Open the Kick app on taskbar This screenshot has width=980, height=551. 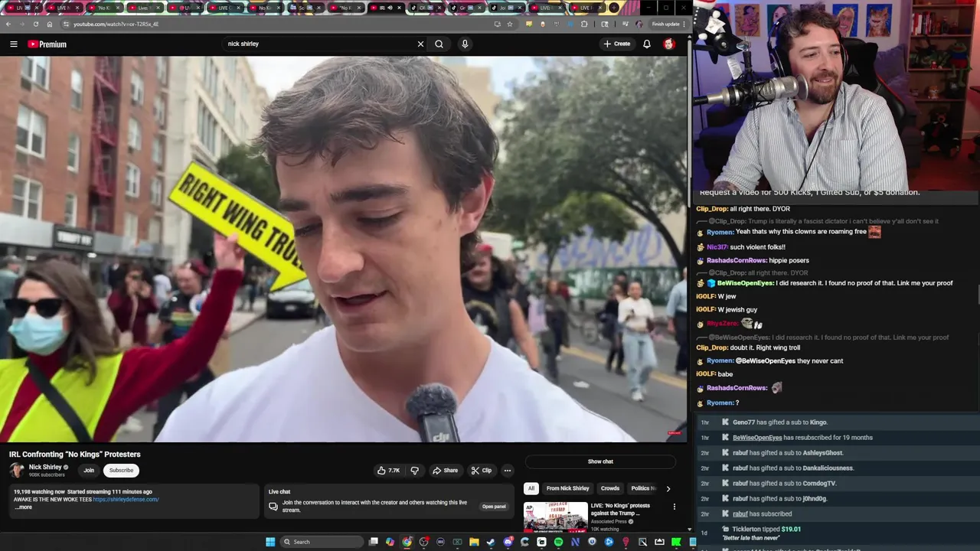pos(676,542)
